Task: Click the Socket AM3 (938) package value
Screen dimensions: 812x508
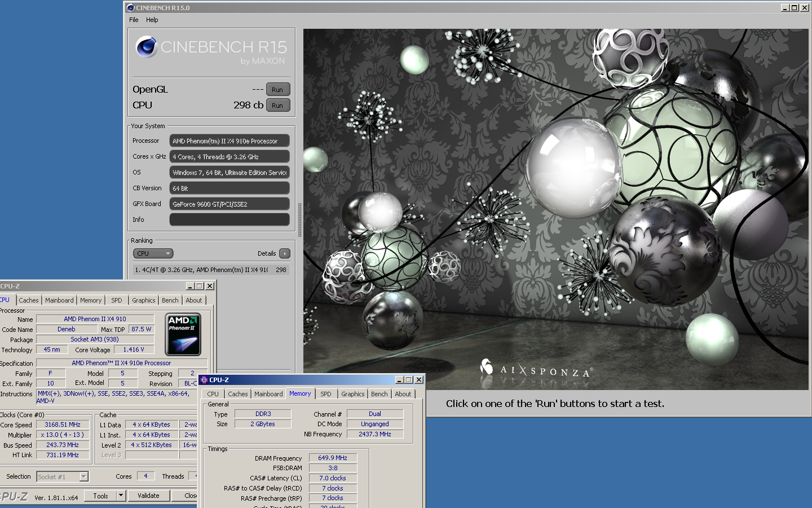Action: pos(95,339)
